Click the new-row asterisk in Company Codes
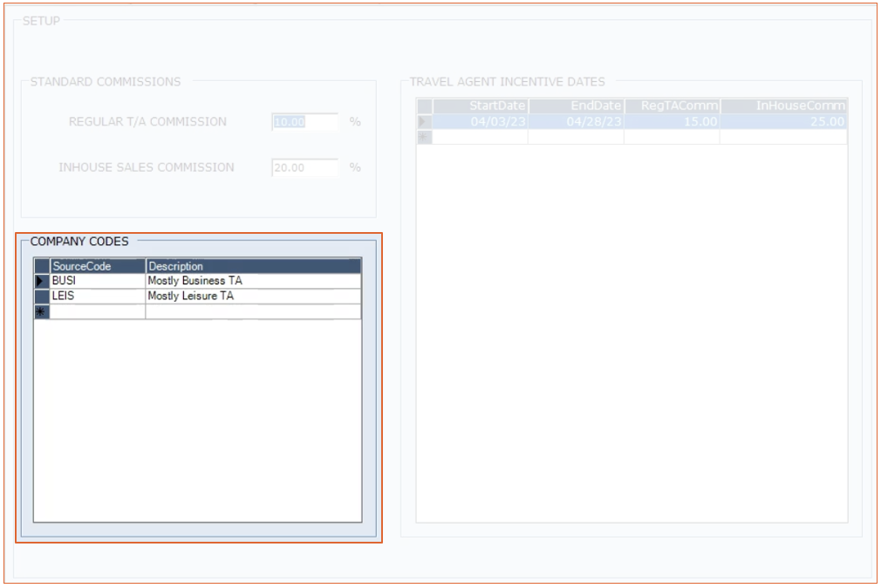This screenshot has width=881, height=588. coord(41,311)
